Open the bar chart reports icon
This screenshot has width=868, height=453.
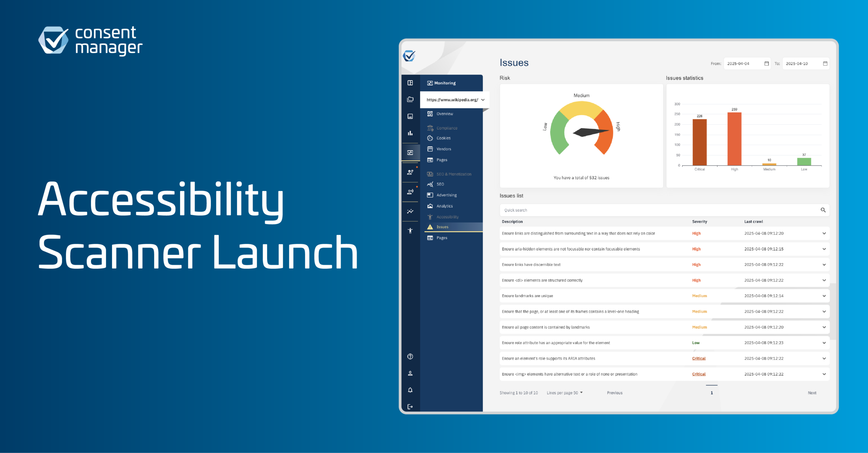pos(410,133)
